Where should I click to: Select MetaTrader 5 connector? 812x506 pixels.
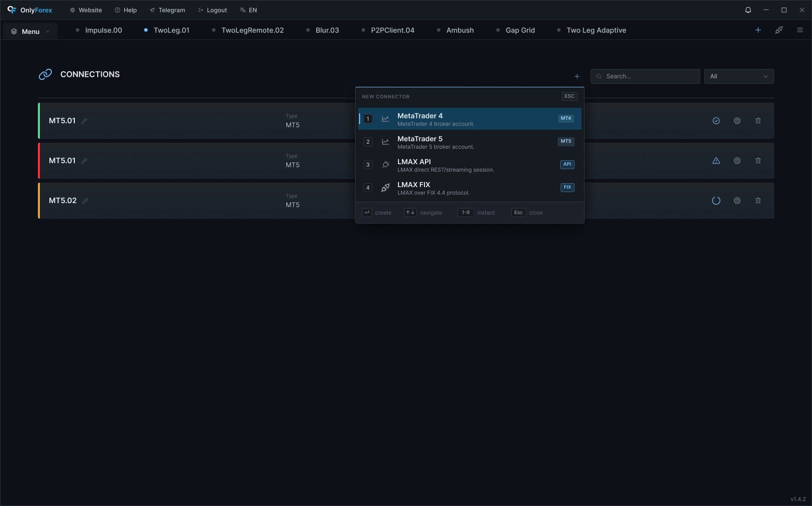(470, 142)
